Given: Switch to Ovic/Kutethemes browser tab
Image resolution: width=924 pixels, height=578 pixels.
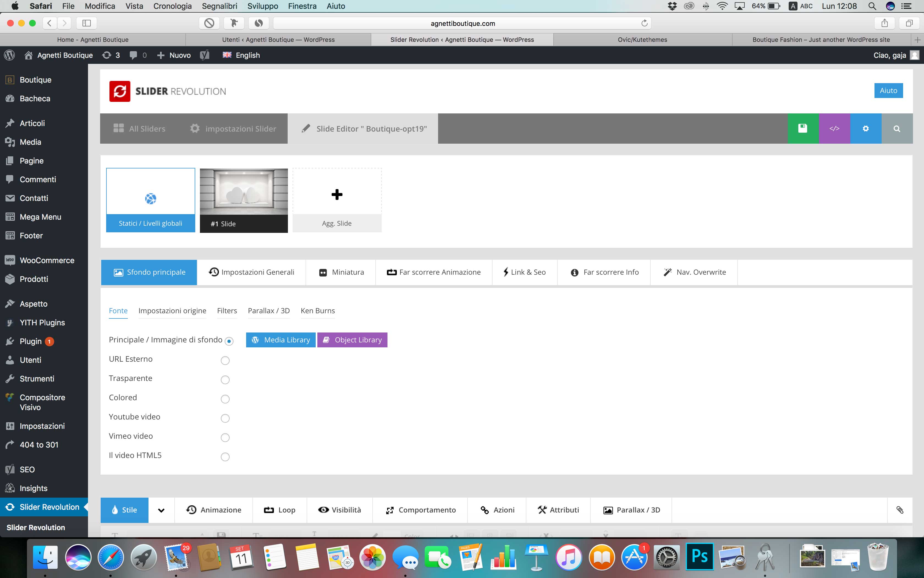Looking at the screenshot, I should point(642,40).
